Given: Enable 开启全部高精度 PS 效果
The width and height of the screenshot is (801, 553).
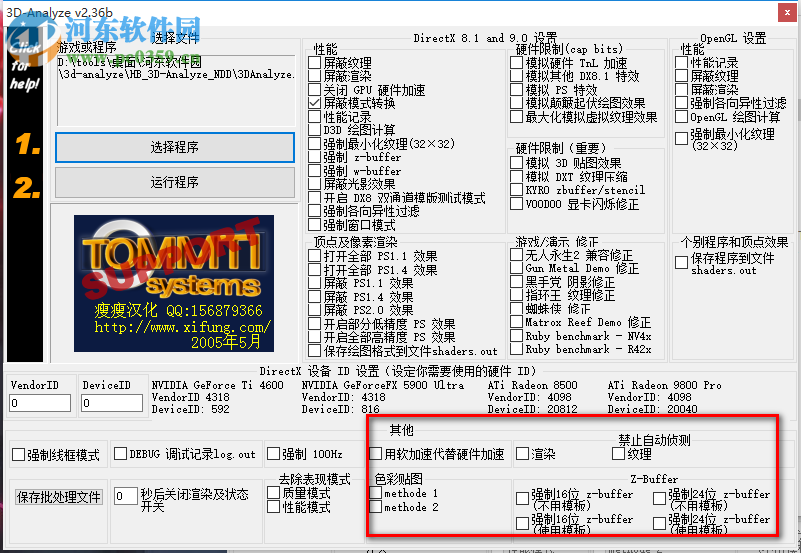Looking at the screenshot, I should 315,337.
